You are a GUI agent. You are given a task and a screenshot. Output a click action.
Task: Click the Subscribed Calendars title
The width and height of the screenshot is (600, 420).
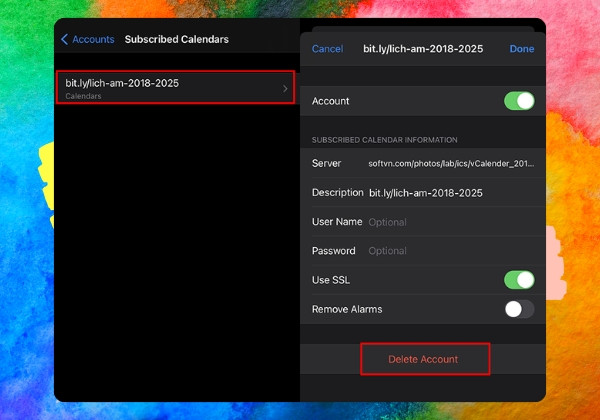[x=176, y=39]
